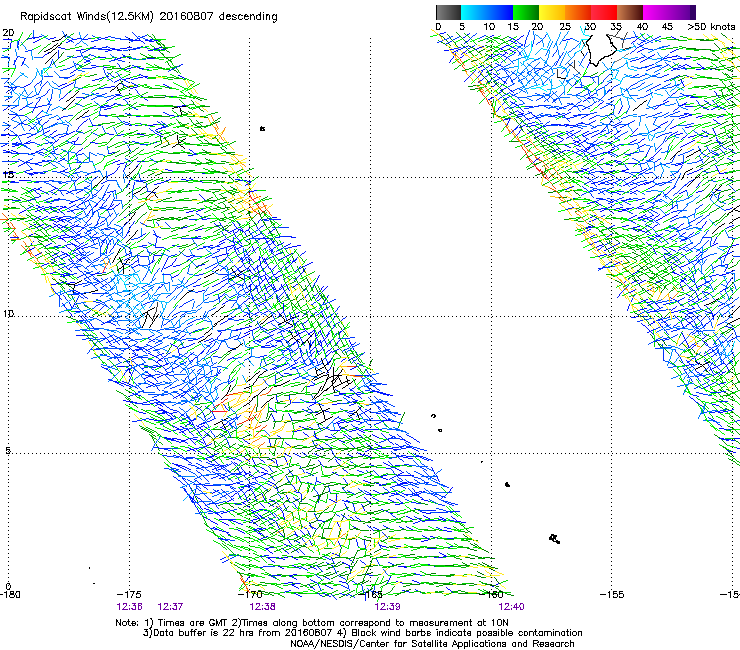Click the title text 'Rapidscat Winds(12.5KM)'

87,17
